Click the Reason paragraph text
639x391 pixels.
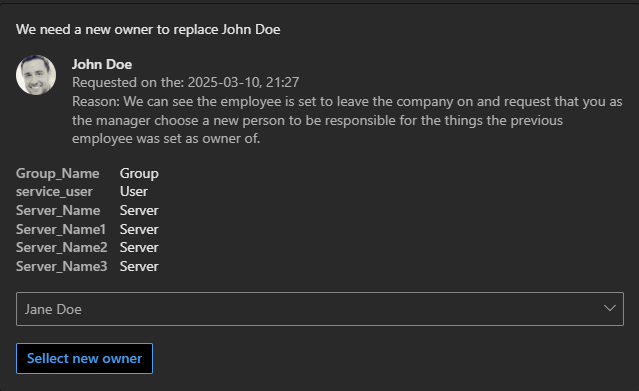(347, 120)
